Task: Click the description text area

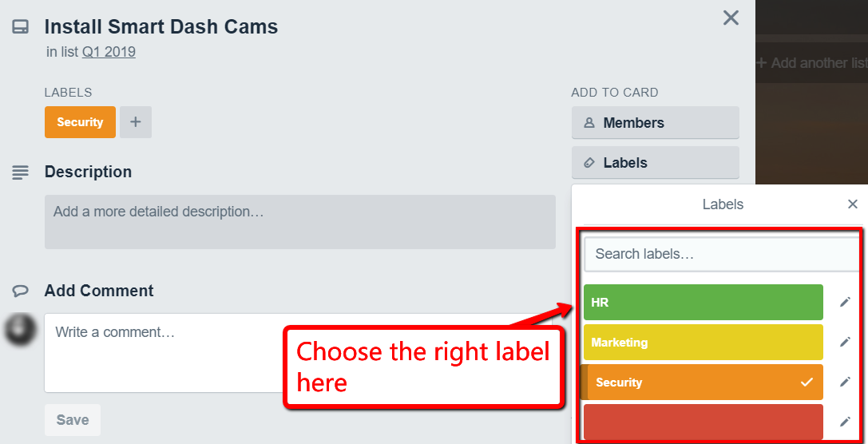Action: point(299,221)
